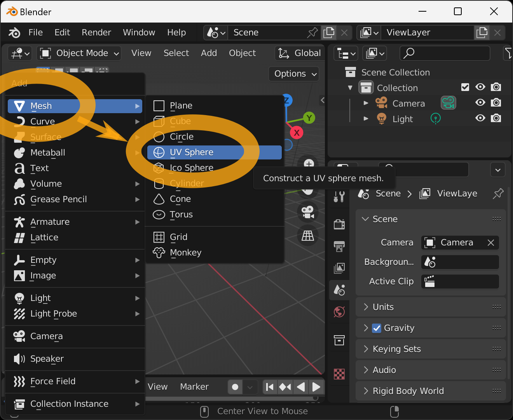This screenshot has width=513, height=420.
Task: Disable Light in renders icon
Action: point(496,118)
